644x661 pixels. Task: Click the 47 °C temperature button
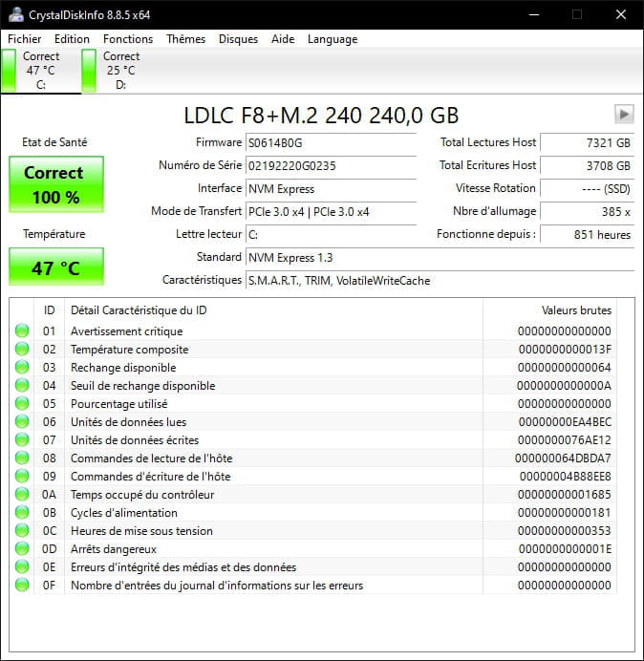pyautogui.click(x=56, y=267)
